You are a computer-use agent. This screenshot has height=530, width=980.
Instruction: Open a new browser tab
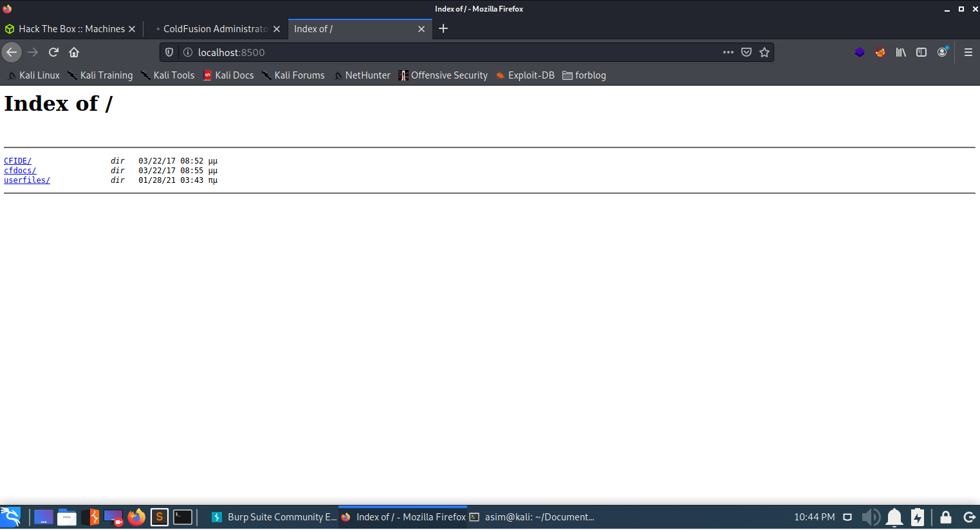[443, 28]
